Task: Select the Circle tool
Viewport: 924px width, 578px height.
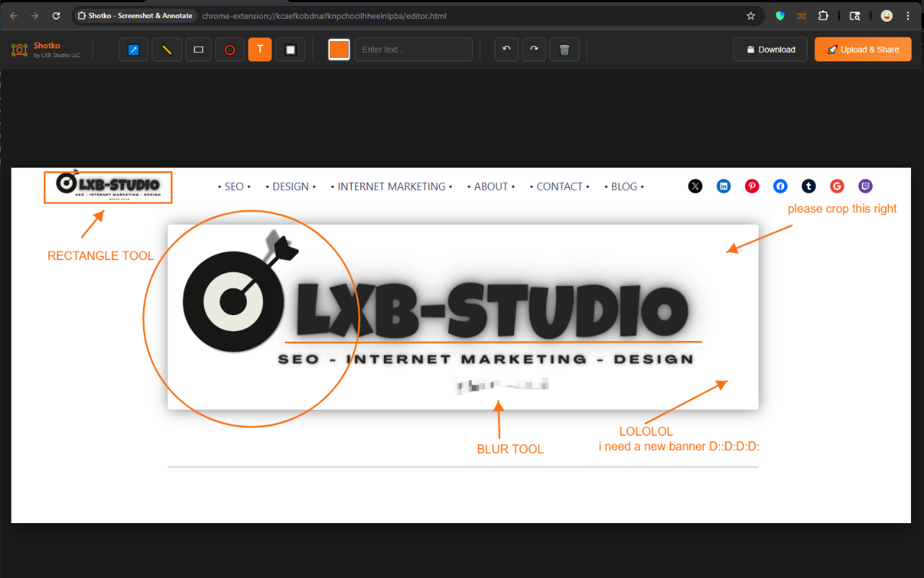Action: coord(230,50)
